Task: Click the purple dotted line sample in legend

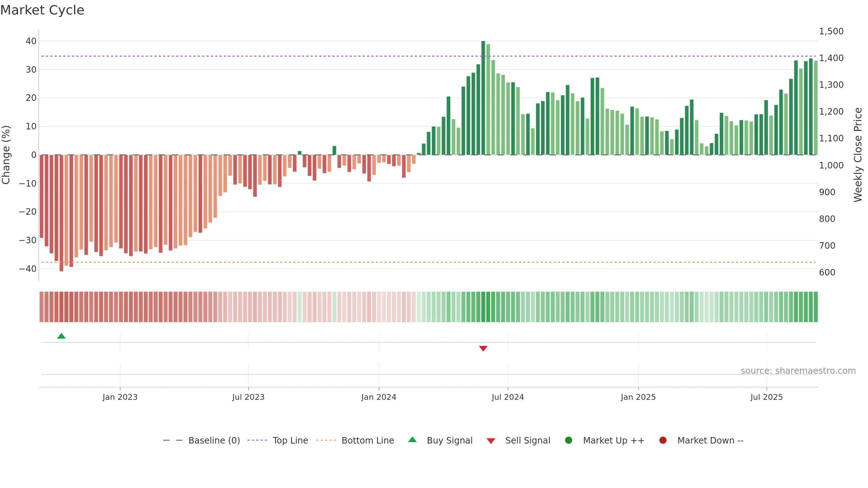Action: click(257, 440)
